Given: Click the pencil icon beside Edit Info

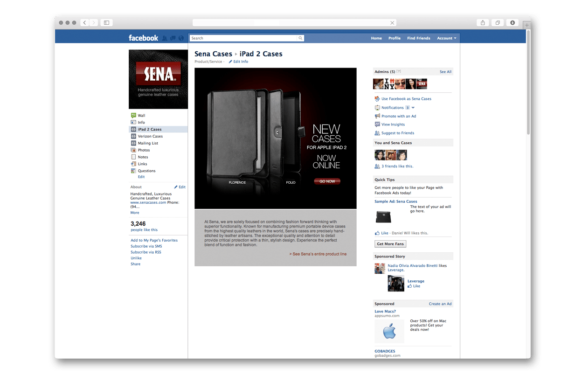Looking at the screenshot, I should (x=230, y=62).
